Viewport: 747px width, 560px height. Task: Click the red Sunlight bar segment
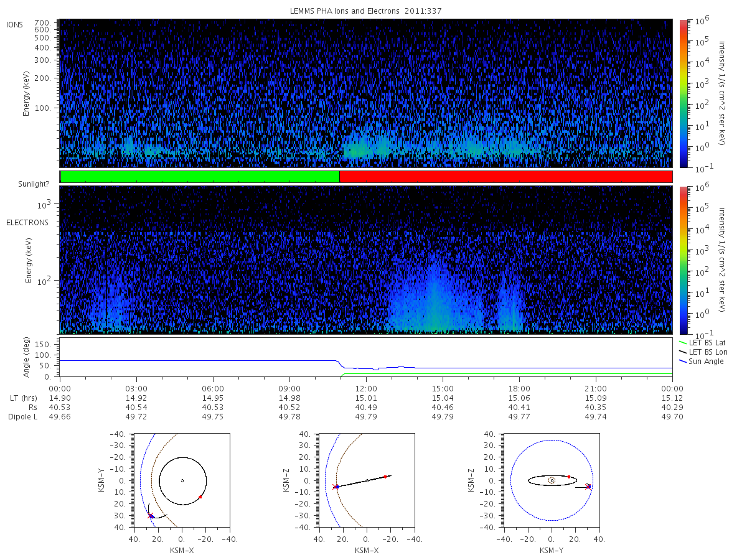point(505,177)
